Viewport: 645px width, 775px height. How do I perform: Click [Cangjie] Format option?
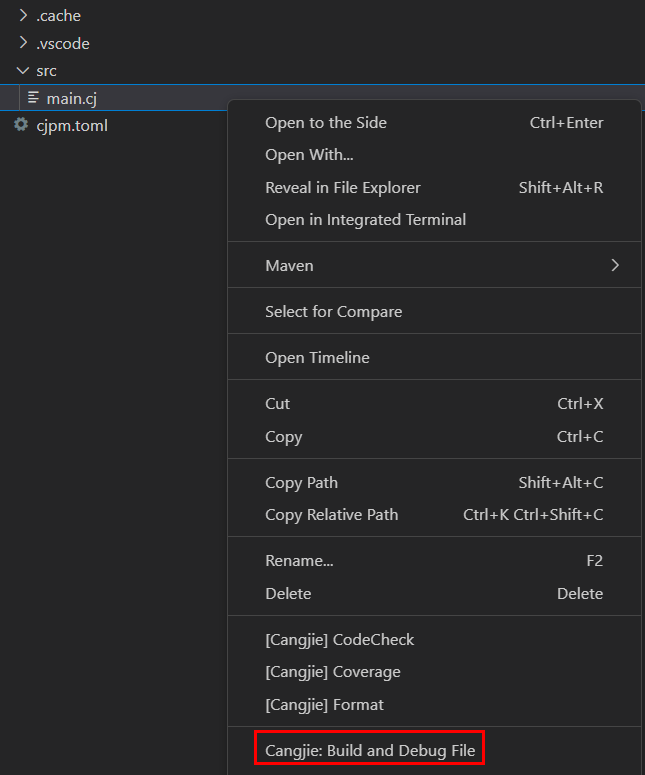click(324, 705)
